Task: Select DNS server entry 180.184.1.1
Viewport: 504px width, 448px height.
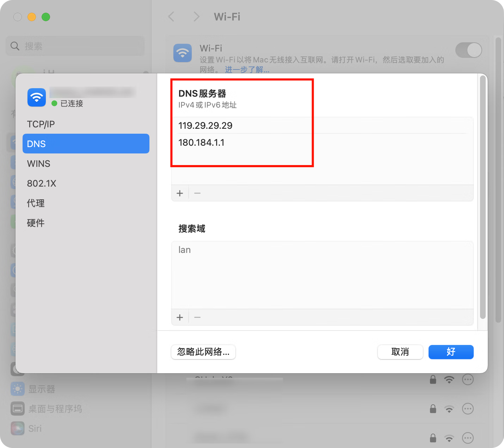Action: click(202, 143)
